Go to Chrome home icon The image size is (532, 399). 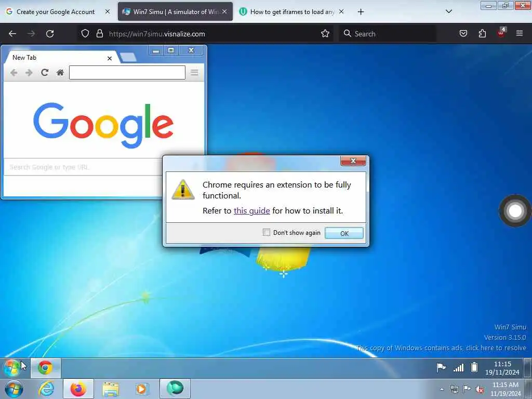point(60,73)
